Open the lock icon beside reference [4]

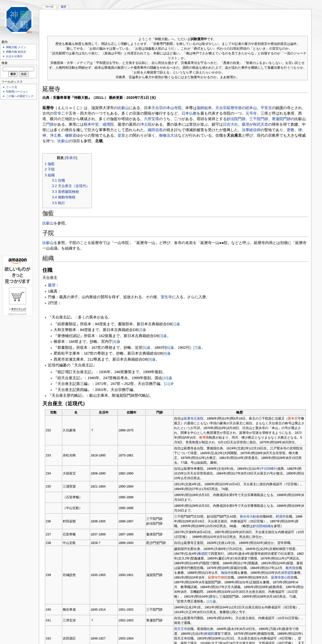[x=118, y=342]
